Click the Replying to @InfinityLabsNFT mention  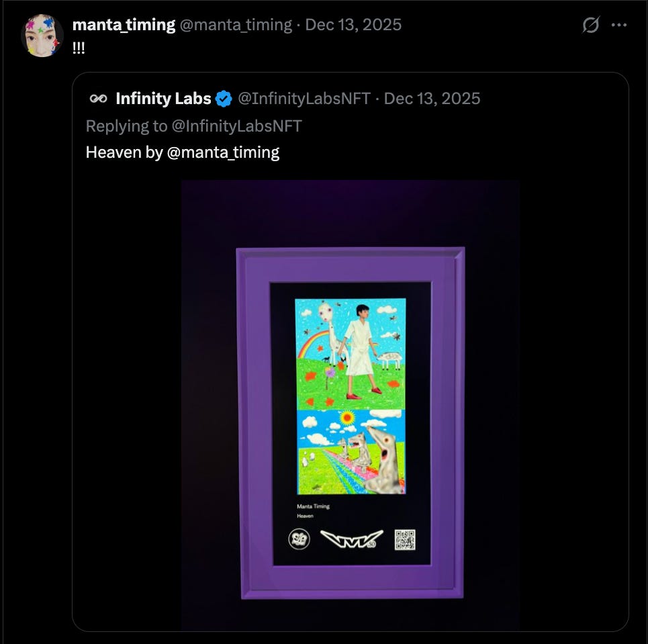pos(237,126)
